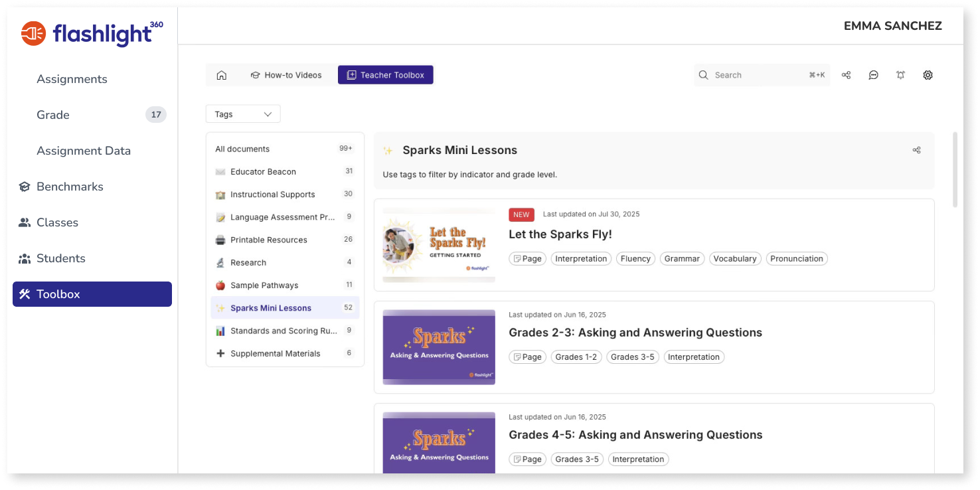Click the Grades 2-3 Sparks thumbnail

[x=439, y=347]
